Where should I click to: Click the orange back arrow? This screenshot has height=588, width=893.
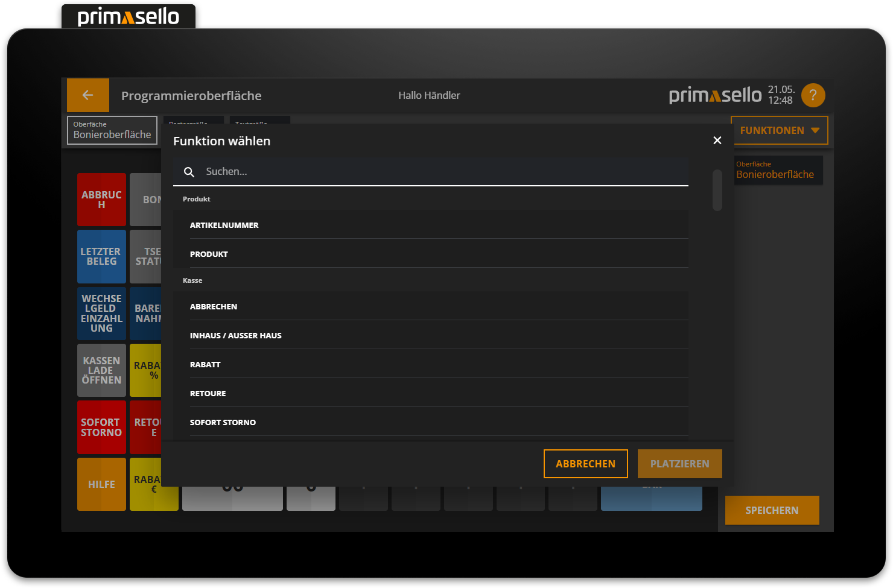(87, 95)
